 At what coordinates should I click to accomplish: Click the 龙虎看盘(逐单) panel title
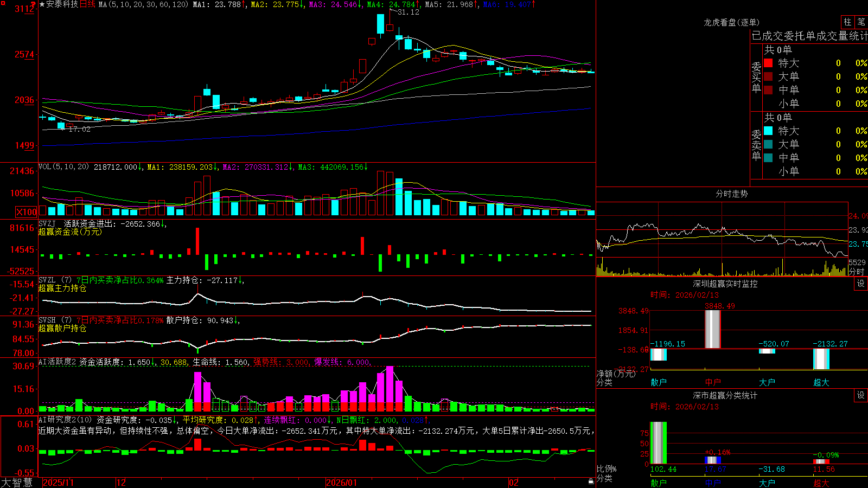tap(731, 22)
